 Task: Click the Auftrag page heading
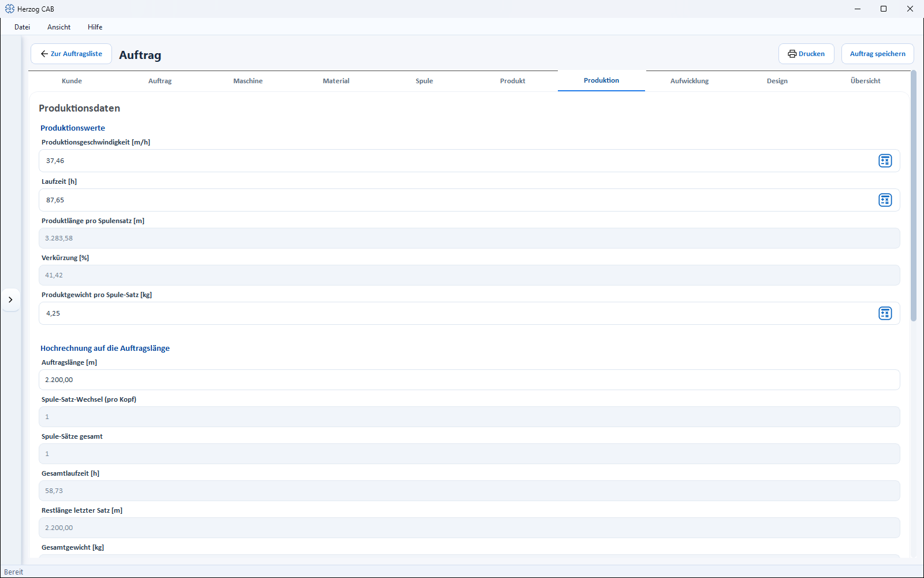[140, 55]
